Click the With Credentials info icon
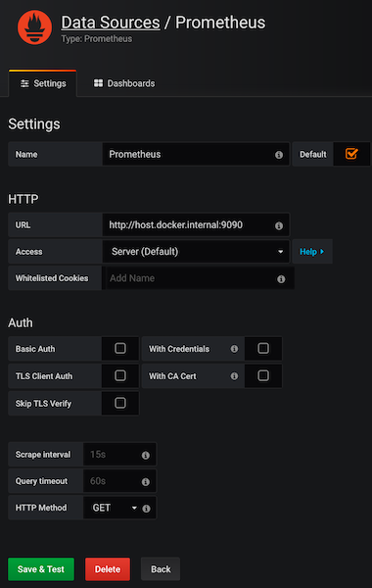Screen dimensions: 372x588 point(234,349)
